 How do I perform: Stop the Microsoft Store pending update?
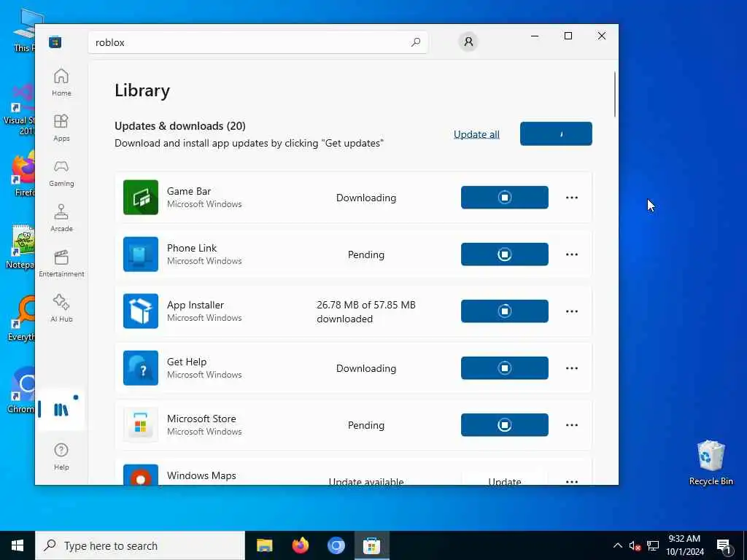pyautogui.click(x=505, y=425)
